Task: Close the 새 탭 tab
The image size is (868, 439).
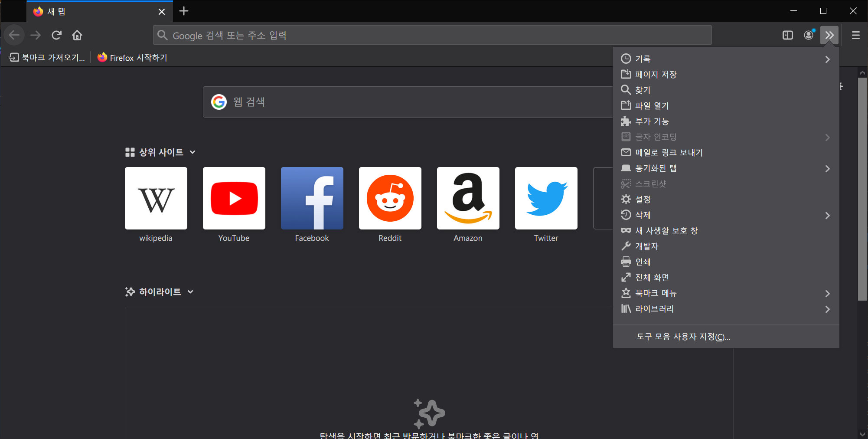Action: point(162,12)
